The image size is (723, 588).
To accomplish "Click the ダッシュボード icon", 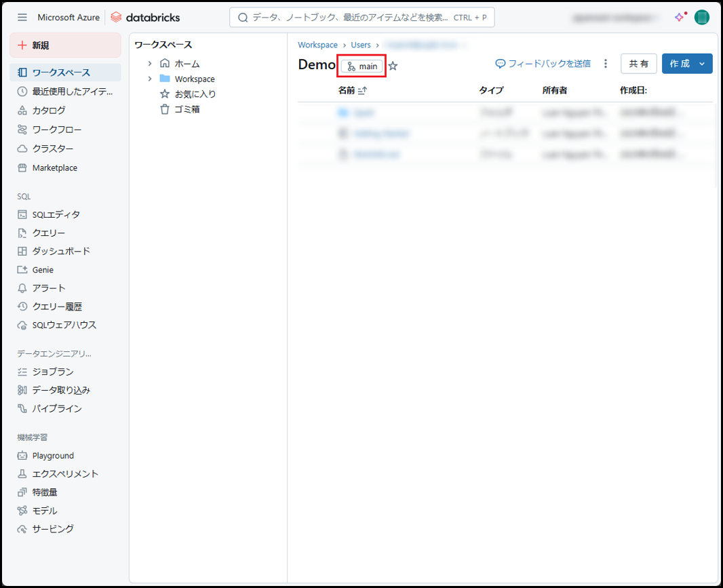I will 22,252.
